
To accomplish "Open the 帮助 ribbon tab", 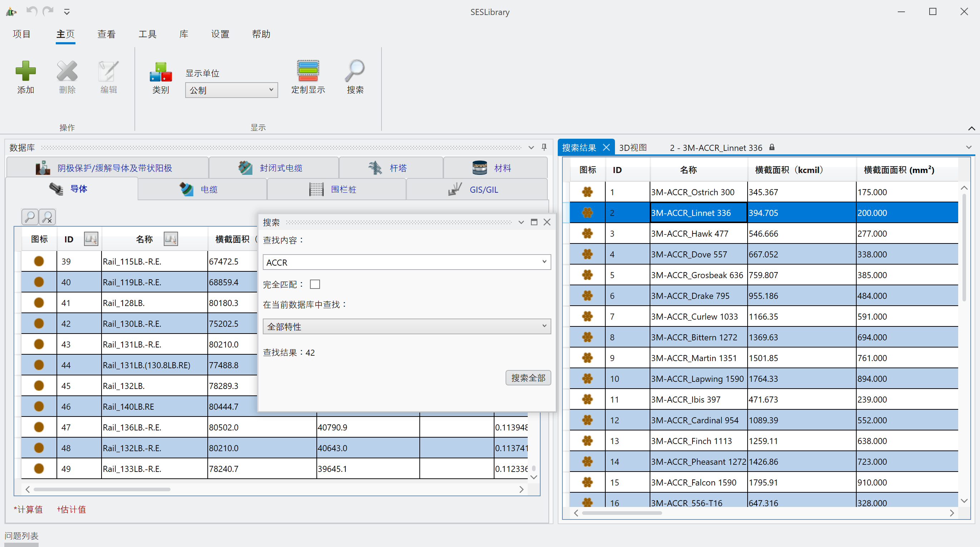I will click(261, 34).
